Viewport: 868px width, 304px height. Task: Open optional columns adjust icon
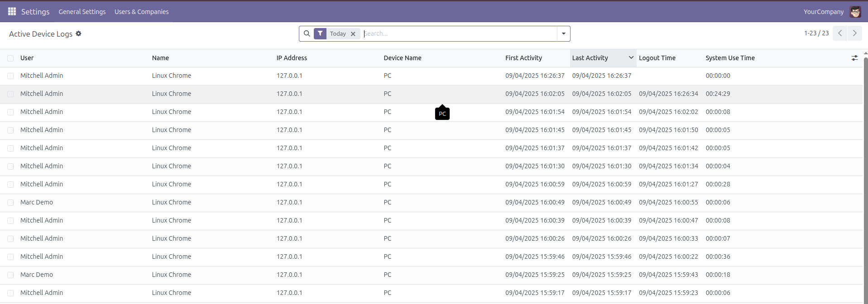[854, 58]
